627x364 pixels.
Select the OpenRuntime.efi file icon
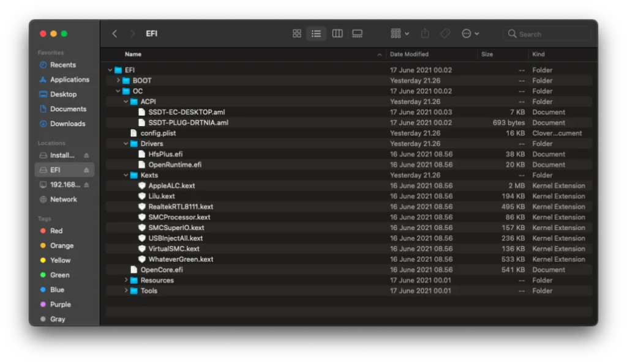pyautogui.click(x=141, y=165)
